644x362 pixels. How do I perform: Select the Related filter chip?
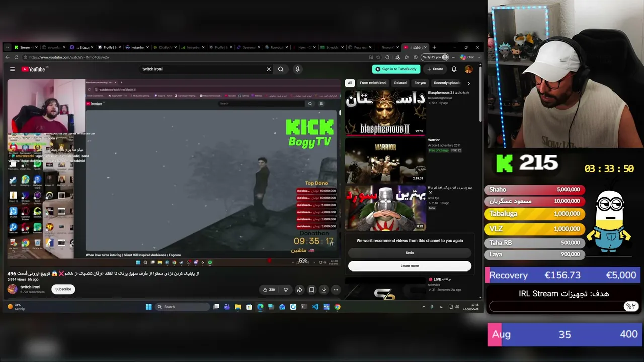(x=400, y=83)
